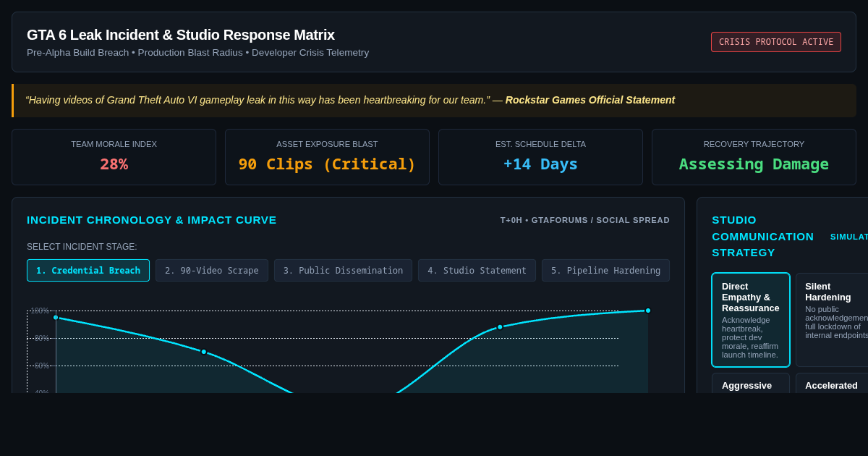868x456 pixels.
Task: Select the Credential Breach stage
Action: [x=88, y=270]
